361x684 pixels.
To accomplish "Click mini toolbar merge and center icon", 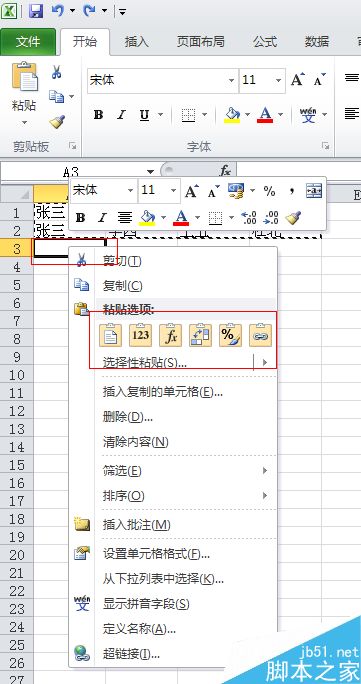I will point(314,191).
